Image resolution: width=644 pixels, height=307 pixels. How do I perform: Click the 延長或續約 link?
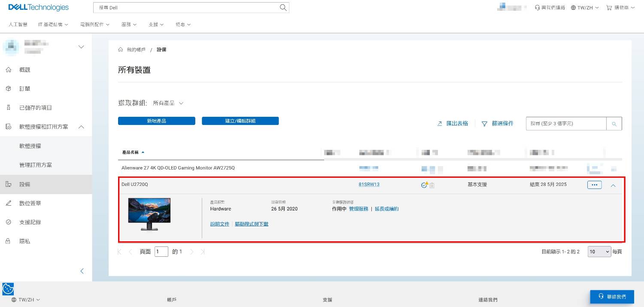click(387, 209)
